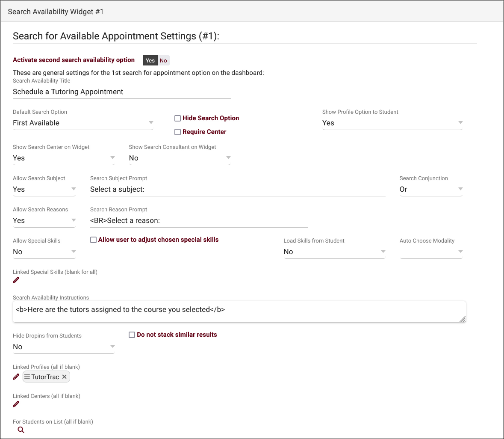Remove the TutorTrac linked profile
The height and width of the screenshot is (439, 504).
tap(64, 377)
